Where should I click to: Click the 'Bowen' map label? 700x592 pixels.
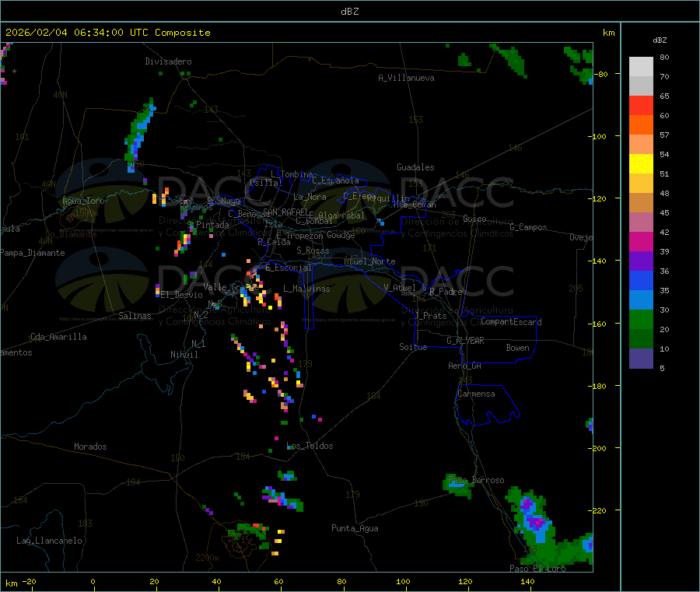point(518,348)
